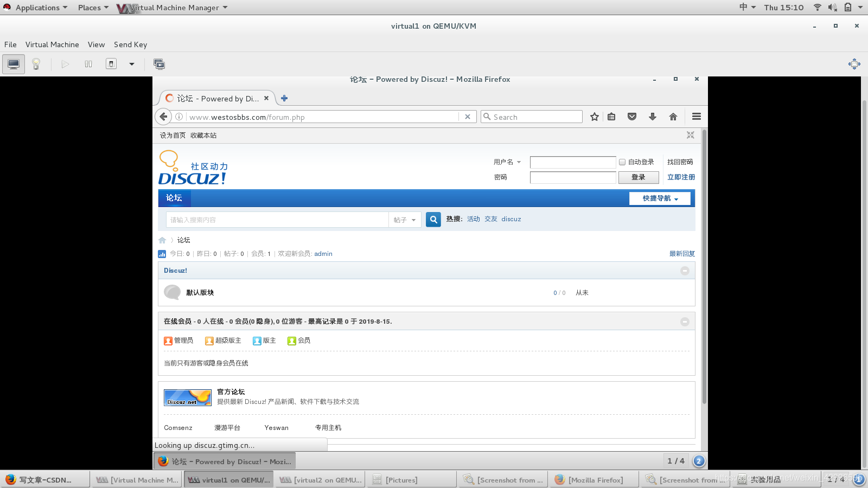Click the browser page vertical scrollbar
The image size is (868, 488).
click(704, 266)
